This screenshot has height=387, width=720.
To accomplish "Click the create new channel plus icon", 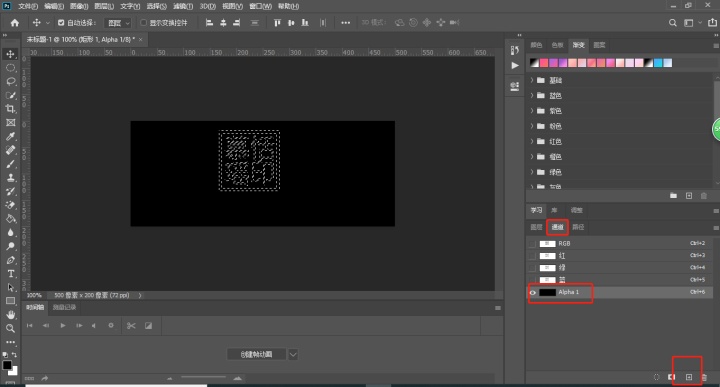I will pyautogui.click(x=689, y=377).
